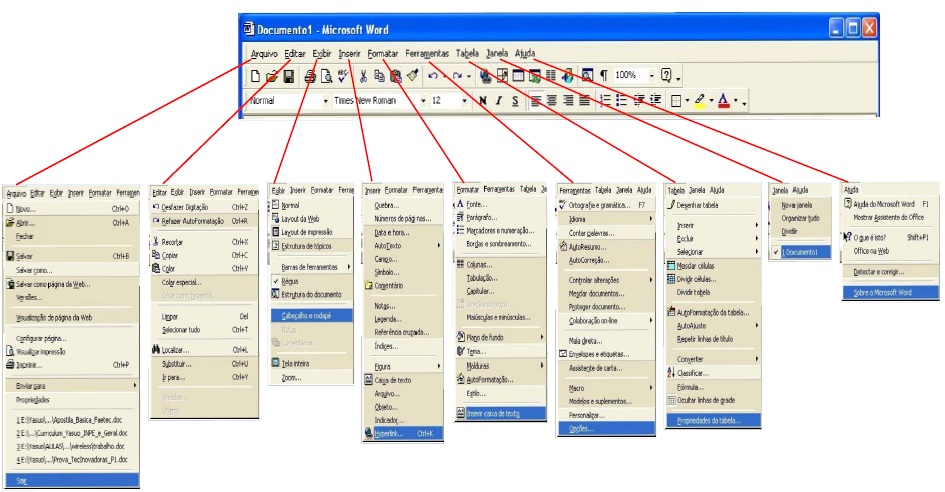Click the Print icon in the standard toolbar

point(310,76)
